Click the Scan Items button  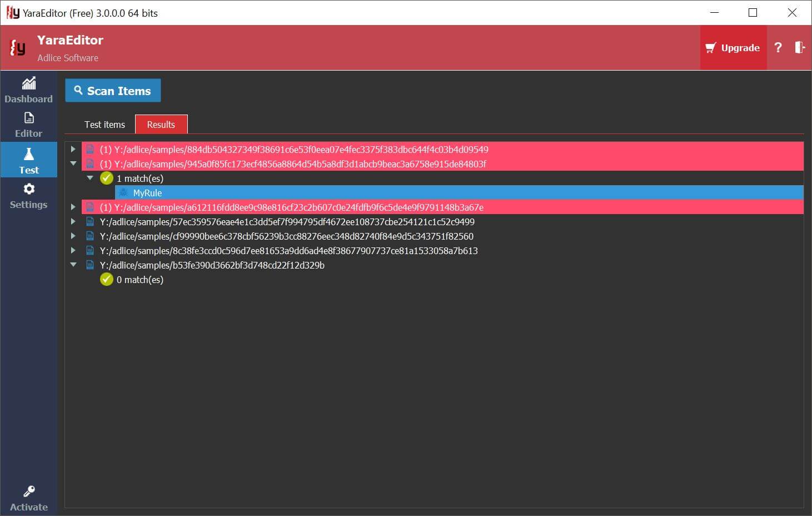(113, 91)
